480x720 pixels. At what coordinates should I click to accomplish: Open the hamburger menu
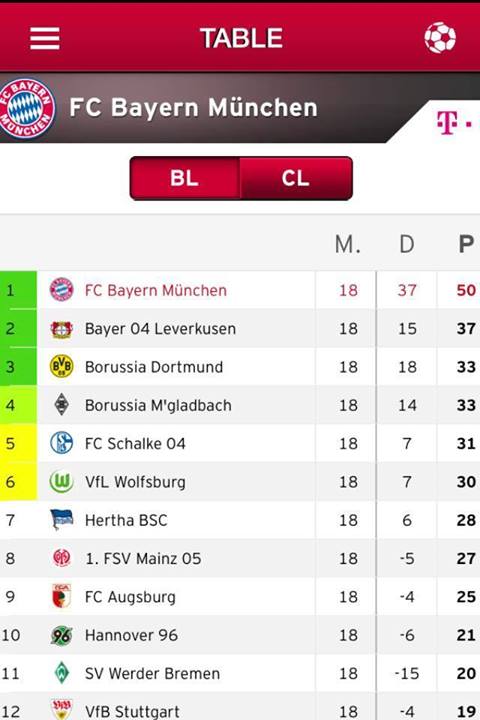coord(45,38)
